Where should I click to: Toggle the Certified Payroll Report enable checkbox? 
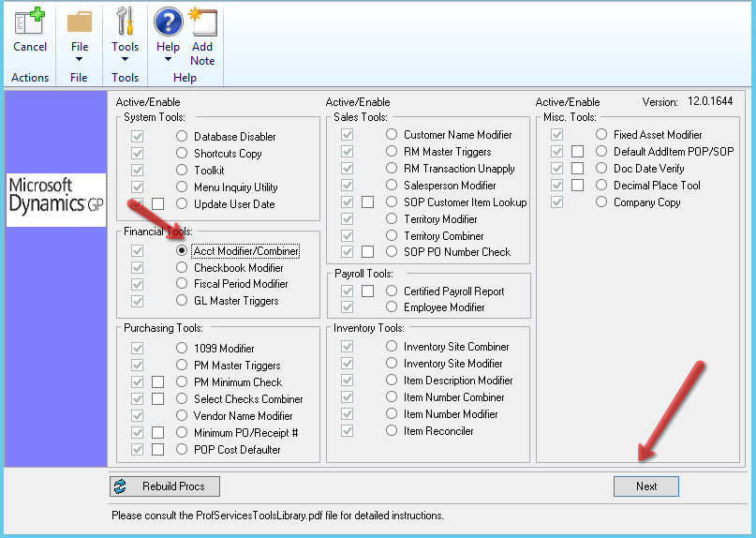point(367,291)
